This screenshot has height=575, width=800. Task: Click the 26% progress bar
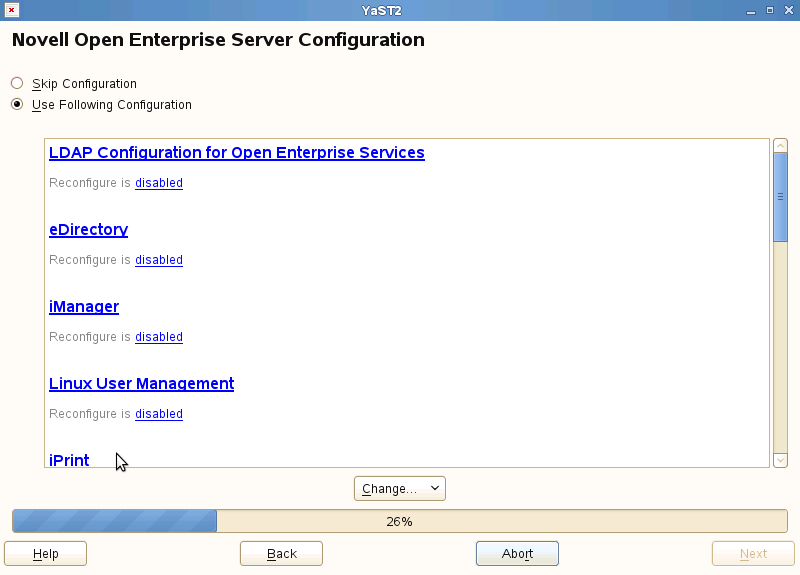[400, 521]
